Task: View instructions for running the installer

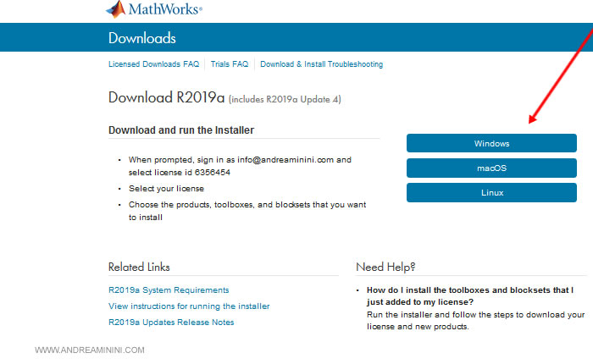Action: [189, 306]
